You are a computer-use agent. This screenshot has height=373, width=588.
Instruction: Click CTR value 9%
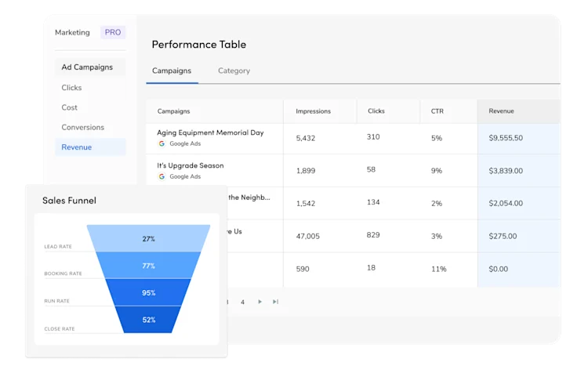(437, 171)
